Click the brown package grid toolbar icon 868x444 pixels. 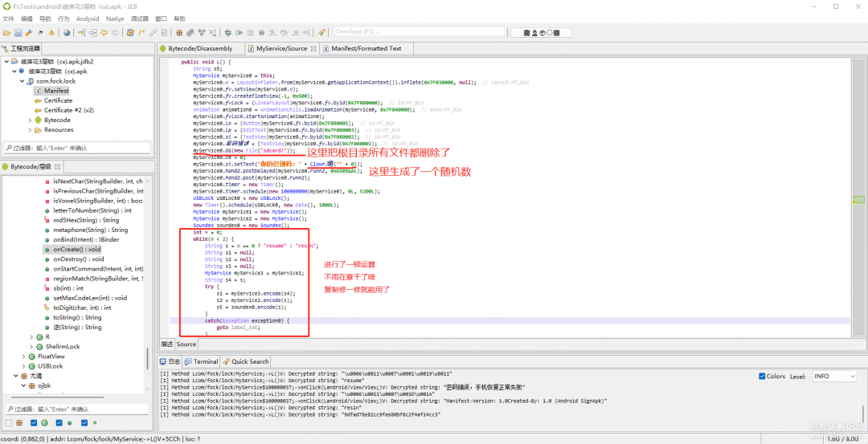(x=179, y=33)
